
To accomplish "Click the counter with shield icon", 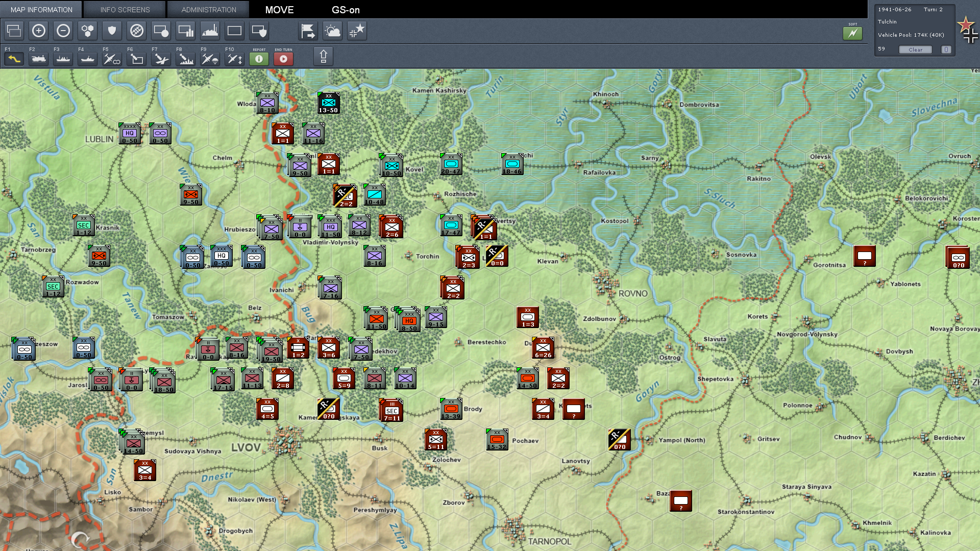I will tap(259, 31).
